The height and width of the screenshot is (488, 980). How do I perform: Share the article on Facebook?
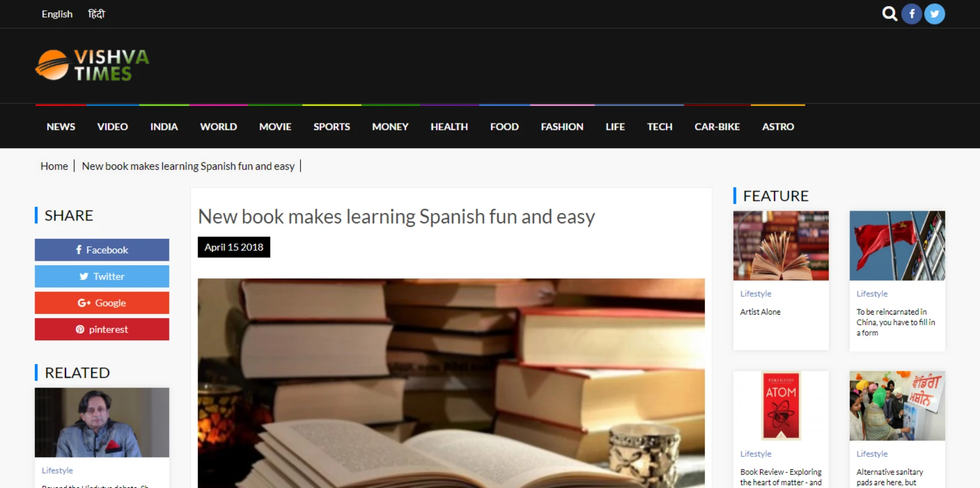[x=102, y=250]
